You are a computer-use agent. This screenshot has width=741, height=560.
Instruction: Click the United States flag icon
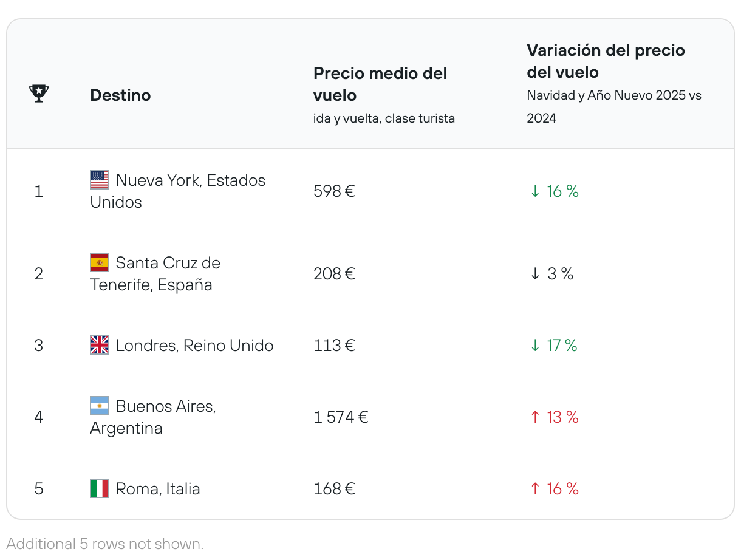[x=100, y=180]
